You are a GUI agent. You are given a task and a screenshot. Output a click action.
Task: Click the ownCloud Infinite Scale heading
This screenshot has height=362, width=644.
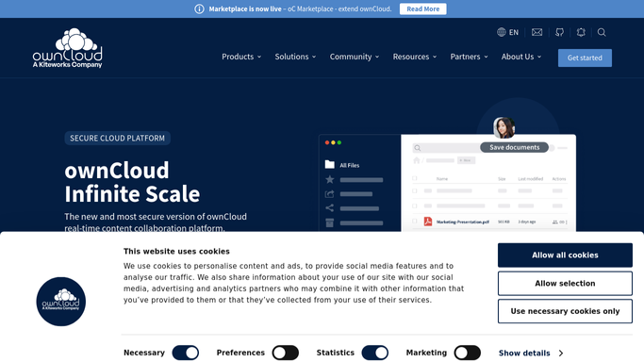click(132, 182)
